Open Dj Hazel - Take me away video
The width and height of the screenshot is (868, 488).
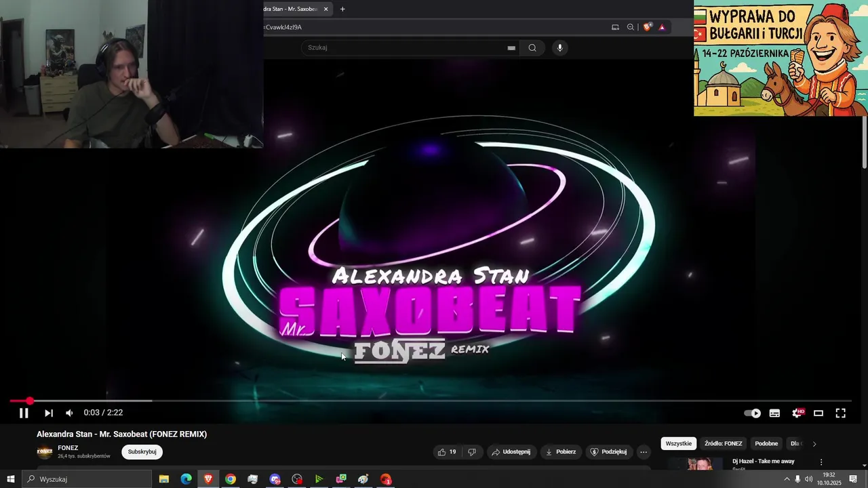click(x=763, y=462)
